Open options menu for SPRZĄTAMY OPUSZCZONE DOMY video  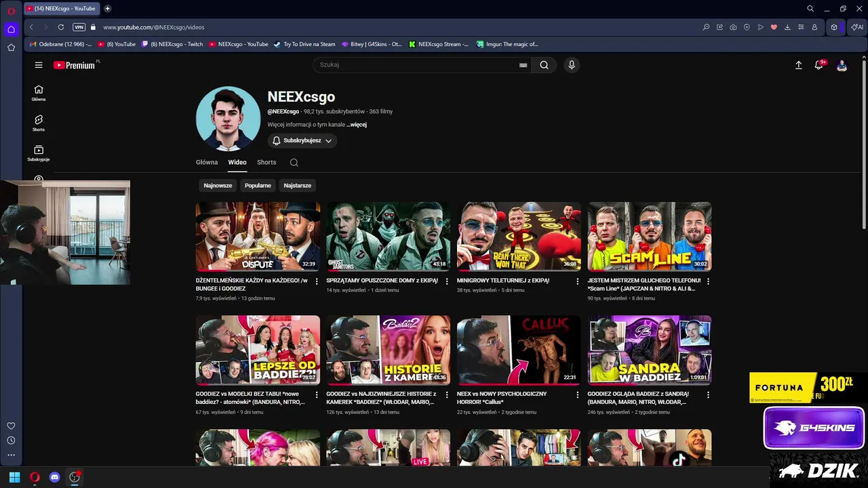click(447, 281)
